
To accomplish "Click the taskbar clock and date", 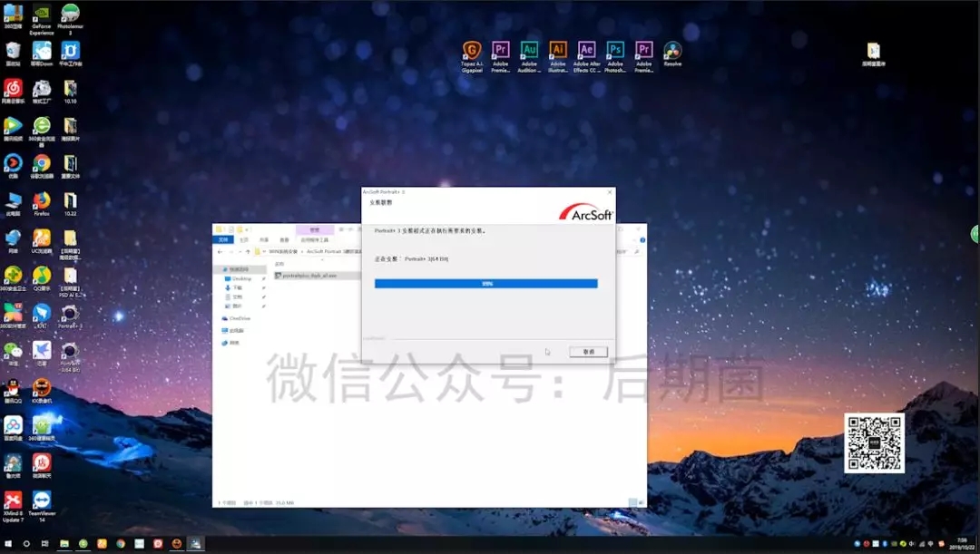I will click(x=960, y=544).
